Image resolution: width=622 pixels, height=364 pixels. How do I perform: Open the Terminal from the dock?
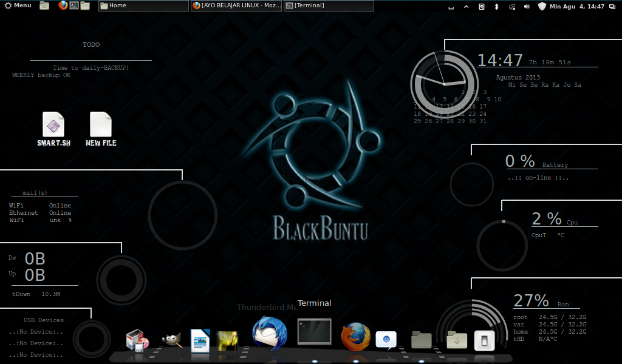coord(314,332)
